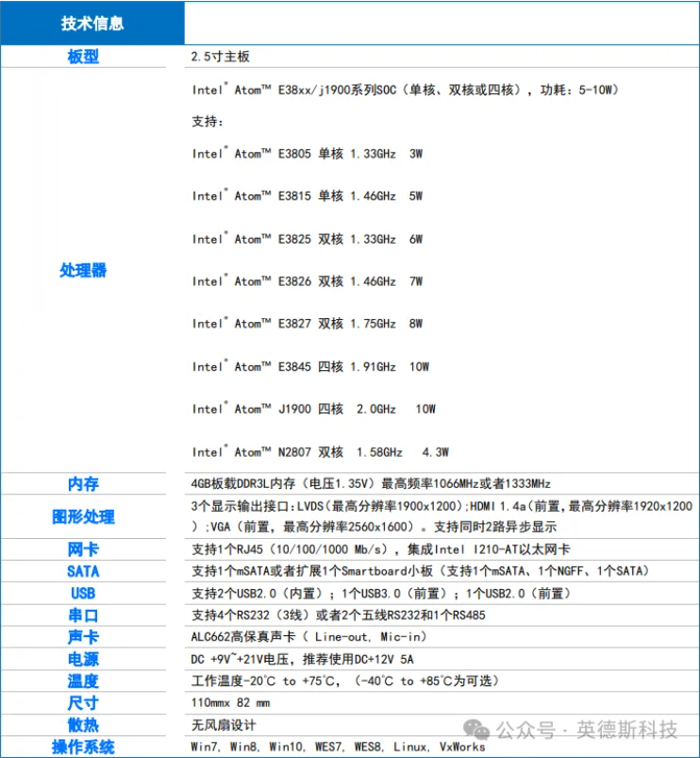700x758 pixels.
Task: Select the E3815 单核 1.46GHz line
Action: (308, 195)
